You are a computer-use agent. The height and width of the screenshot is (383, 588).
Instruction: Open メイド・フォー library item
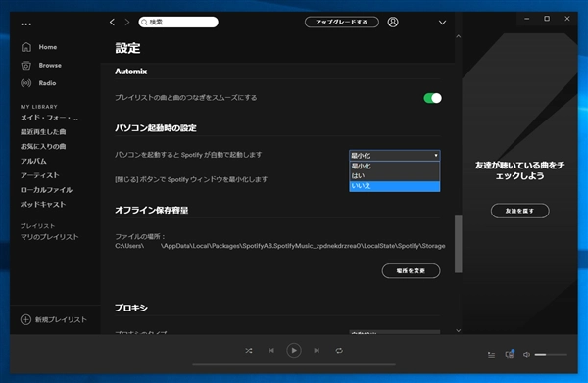point(49,118)
